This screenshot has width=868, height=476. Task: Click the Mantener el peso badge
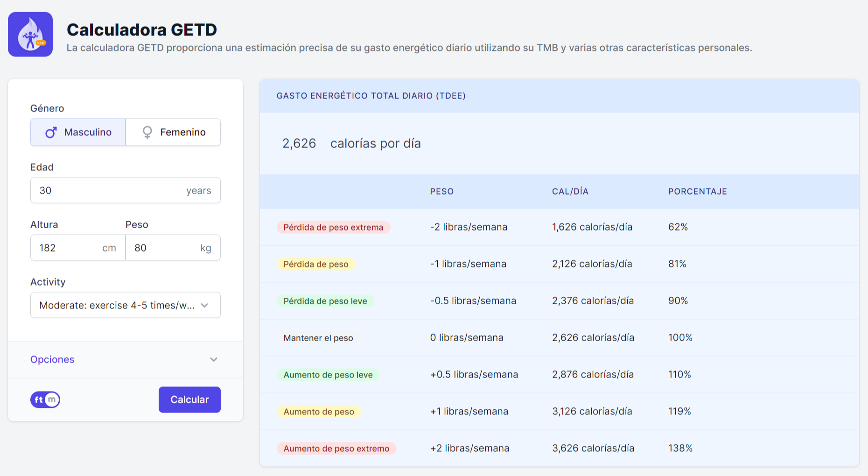[318, 338]
